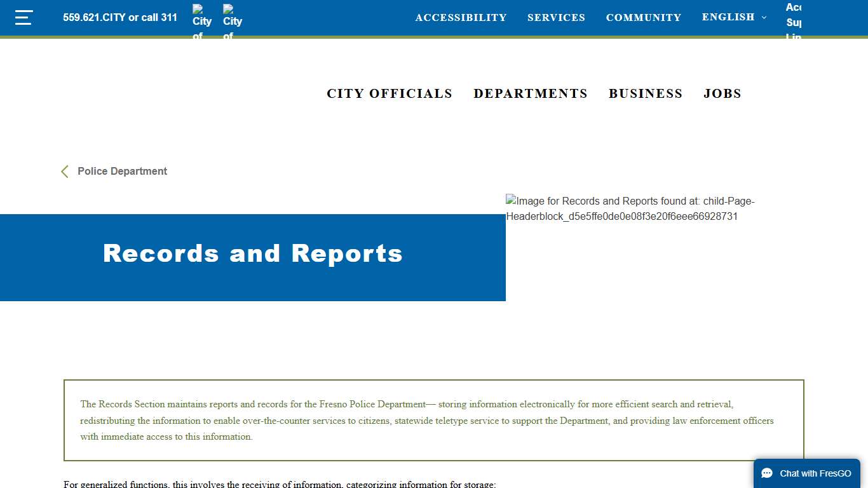Screen dimensions: 868x488
Task: Navigate back to Police Department
Action: (121, 171)
